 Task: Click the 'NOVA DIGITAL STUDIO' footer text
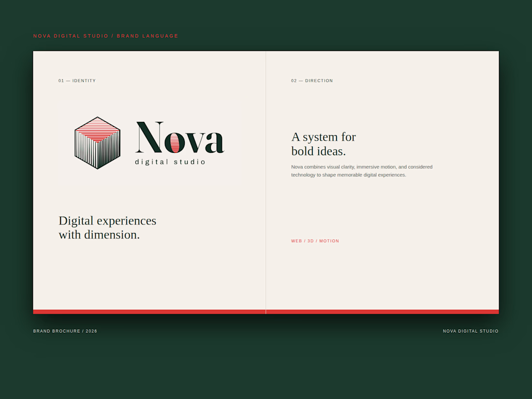point(471,331)
